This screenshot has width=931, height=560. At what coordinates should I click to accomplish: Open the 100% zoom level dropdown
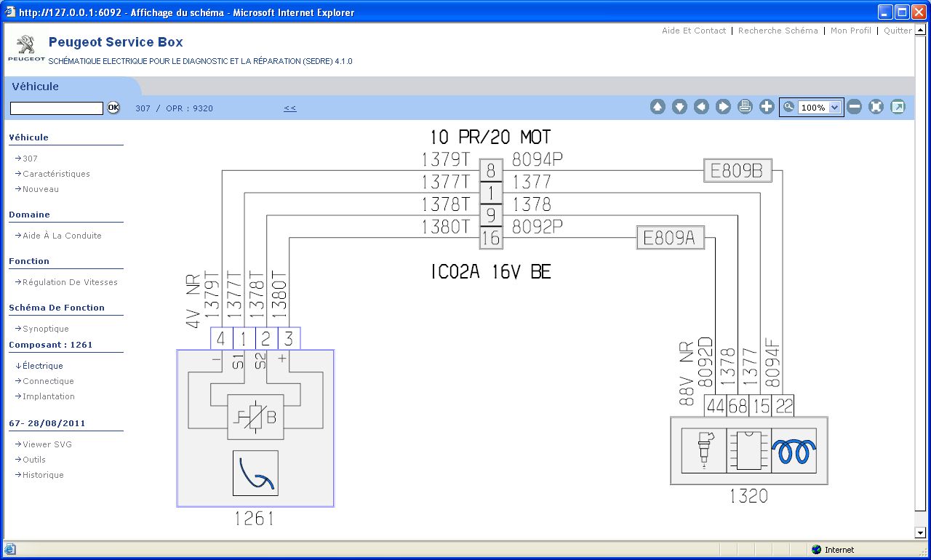point(834,107)
